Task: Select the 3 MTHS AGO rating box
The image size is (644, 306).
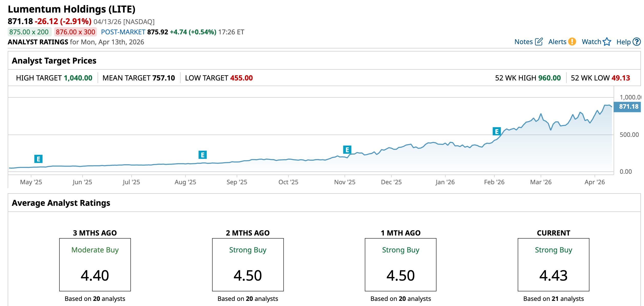Action: tap(95, 265)
